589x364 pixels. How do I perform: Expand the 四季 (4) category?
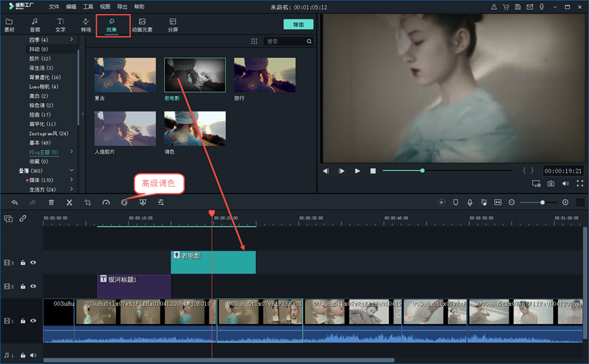71,39
